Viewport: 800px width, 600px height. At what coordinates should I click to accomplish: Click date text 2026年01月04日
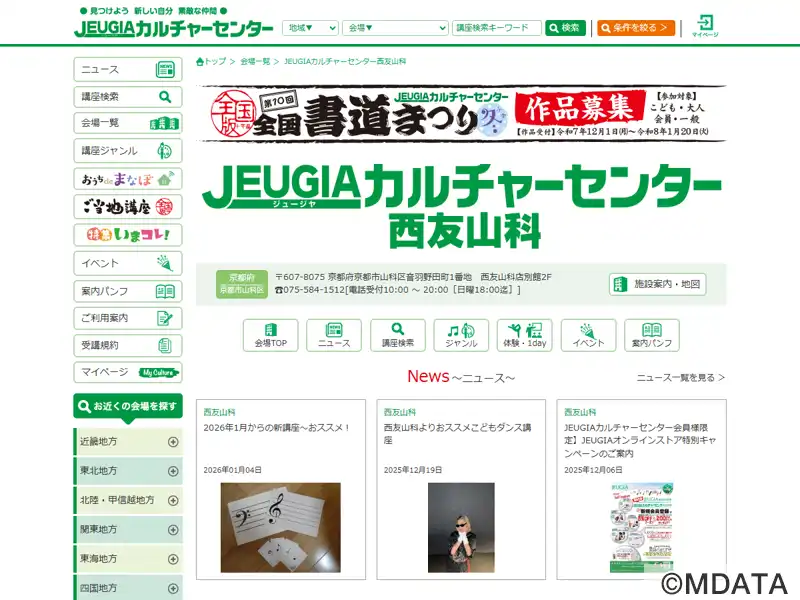click(232, 470)
